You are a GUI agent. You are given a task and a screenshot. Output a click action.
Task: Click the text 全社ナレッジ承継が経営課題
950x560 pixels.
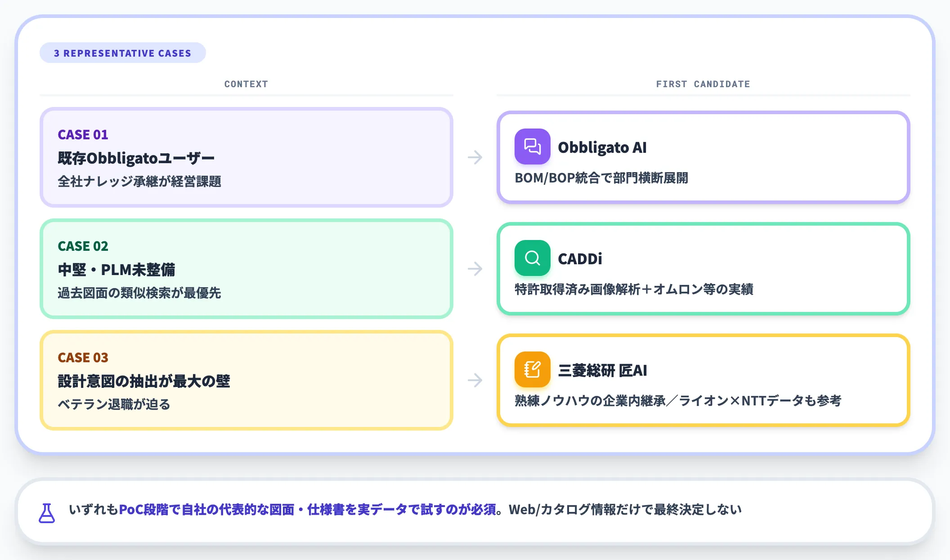pos(139,182)
